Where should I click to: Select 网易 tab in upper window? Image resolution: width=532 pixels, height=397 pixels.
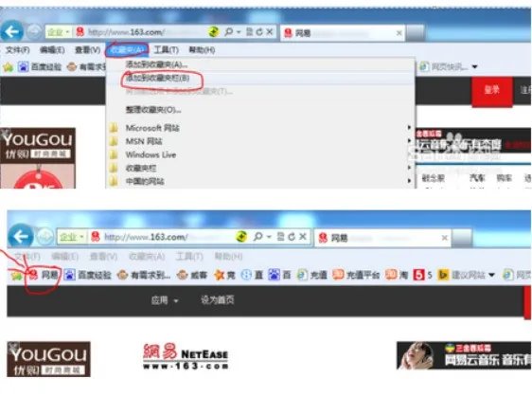pyautogui.click(x=342, y=33)
